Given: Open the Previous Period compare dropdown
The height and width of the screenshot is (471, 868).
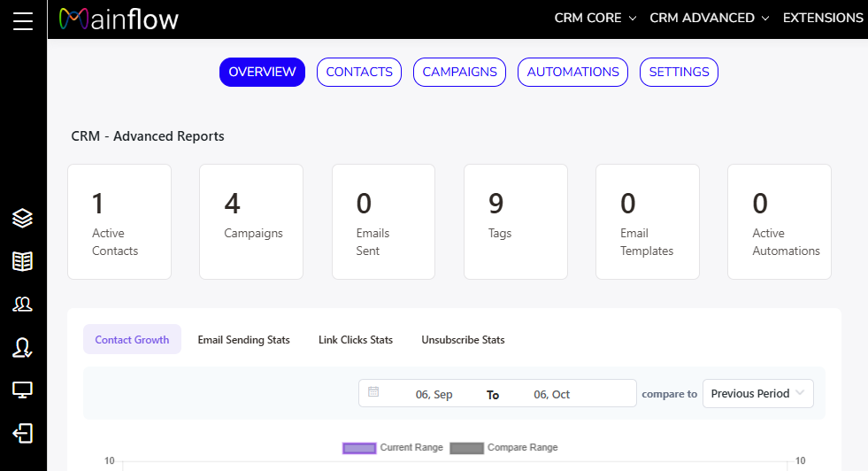Looking at the screenshot, I should click(x=757, y=394).
